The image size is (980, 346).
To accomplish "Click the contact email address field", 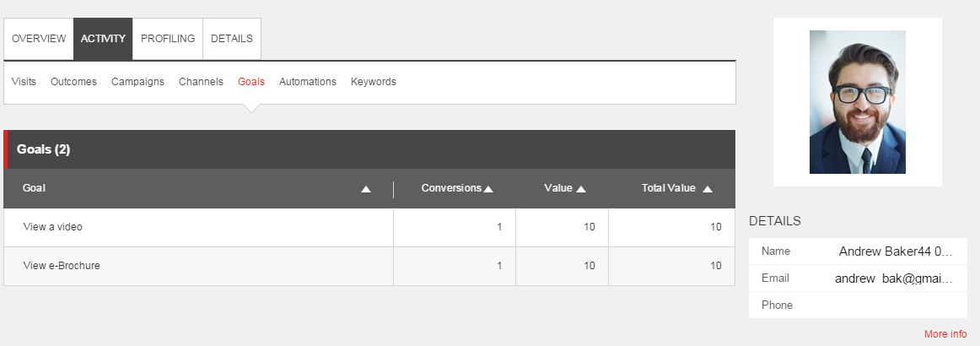I will tap(858, 278).
